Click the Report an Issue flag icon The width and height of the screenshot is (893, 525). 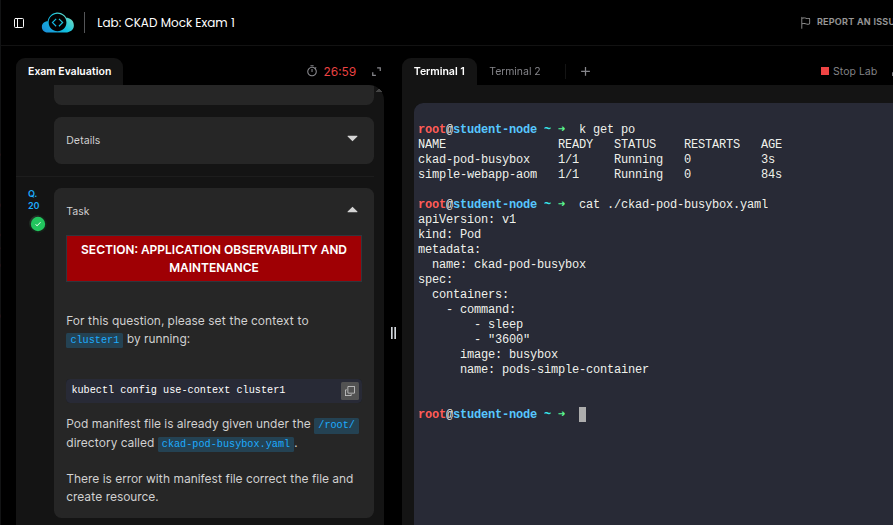pos(805,22)
